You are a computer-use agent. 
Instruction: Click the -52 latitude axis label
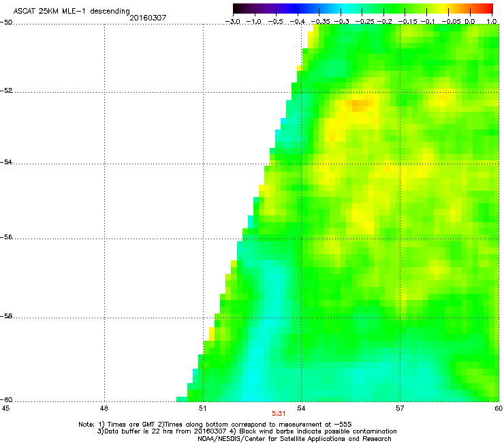(x=6, y=91)
